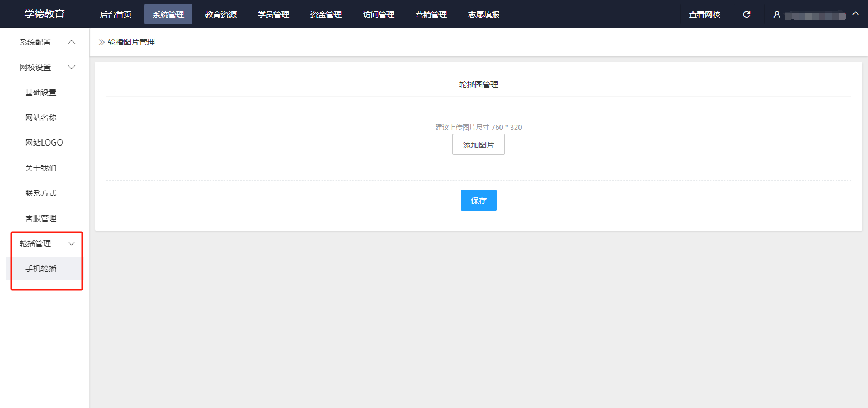
Task: Click the blue 保存 button
Action: (479, 200)
